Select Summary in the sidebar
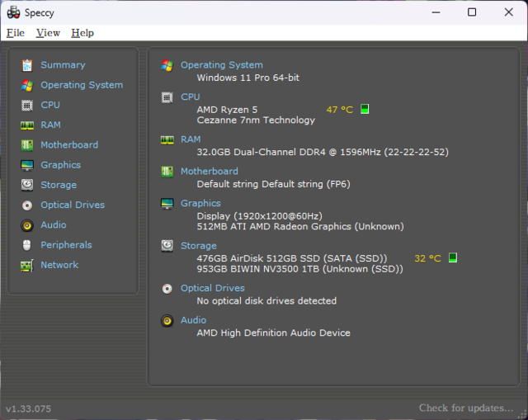Image resolution: width=528 pixels, height=420 pixels. (x=63, y=65)
